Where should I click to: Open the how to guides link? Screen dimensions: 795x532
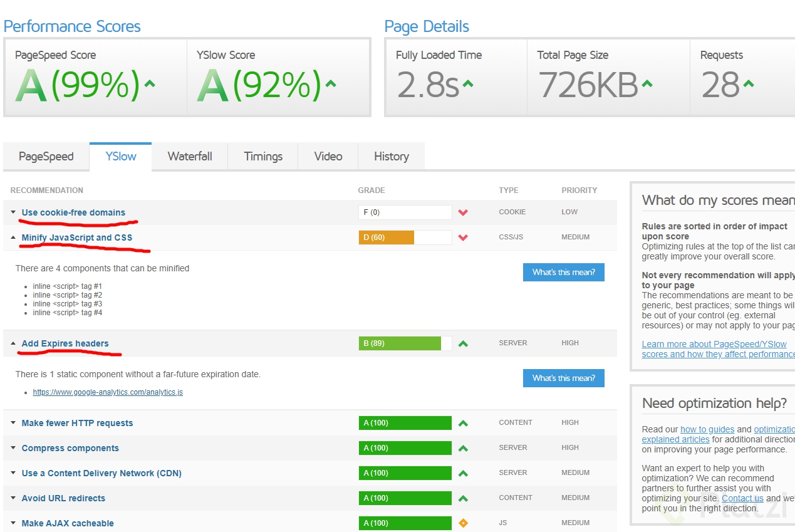click(707, 429)
